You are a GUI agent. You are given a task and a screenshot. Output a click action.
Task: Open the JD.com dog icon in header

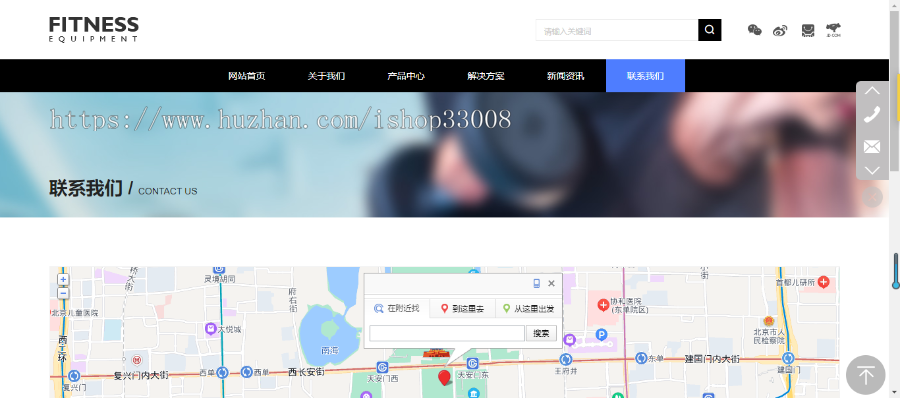coord(833,30)
